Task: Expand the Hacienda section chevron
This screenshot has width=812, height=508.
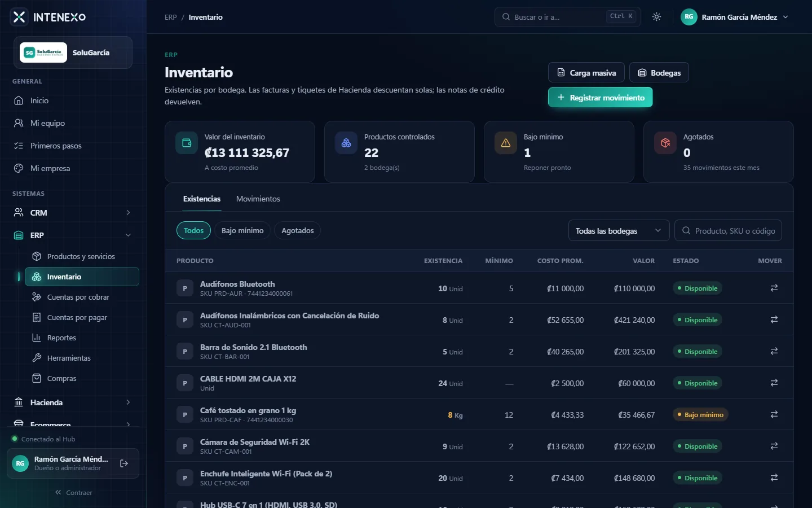Action: coord(128,402)
